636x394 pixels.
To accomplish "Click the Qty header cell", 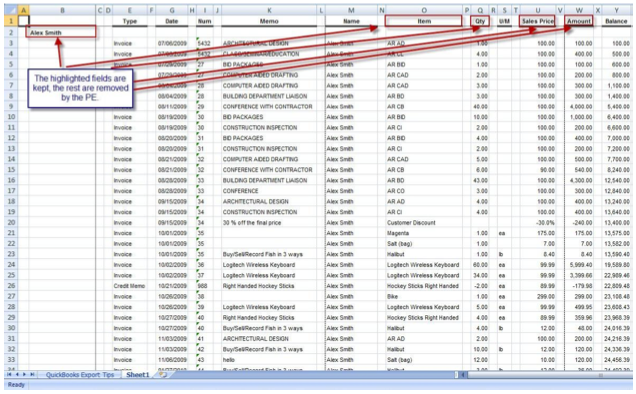I will click(480, 21).
